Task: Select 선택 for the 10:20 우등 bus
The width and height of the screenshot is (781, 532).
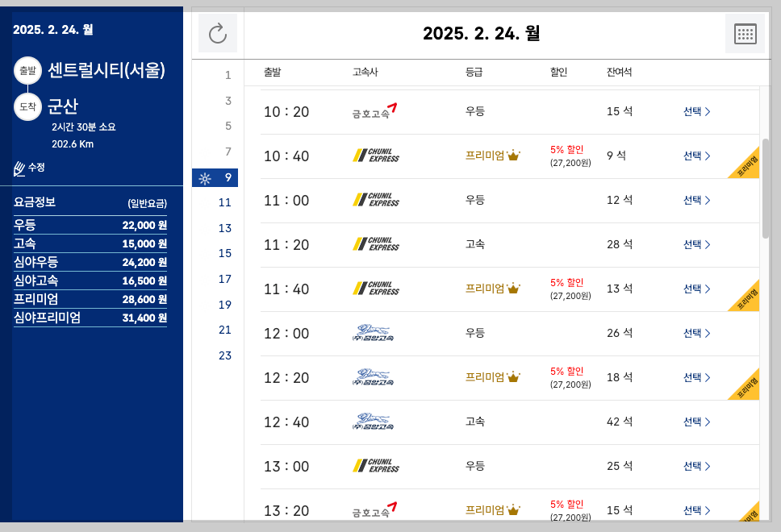Action: click(x=692, y=111)
